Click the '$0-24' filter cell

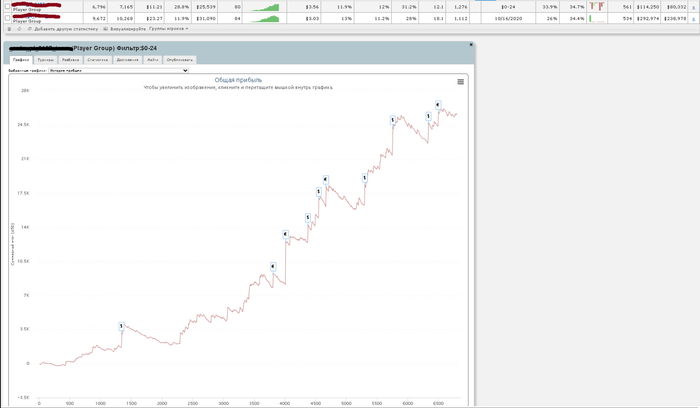tap(508, 7)
